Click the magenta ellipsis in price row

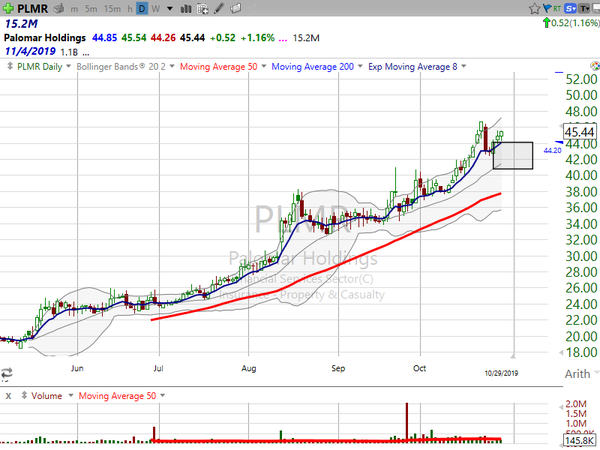pyautogui.click(x=283, y=39)
